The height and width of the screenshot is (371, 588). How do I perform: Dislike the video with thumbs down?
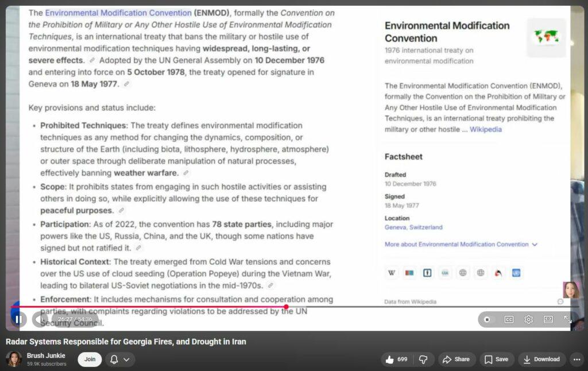(423, 360)
